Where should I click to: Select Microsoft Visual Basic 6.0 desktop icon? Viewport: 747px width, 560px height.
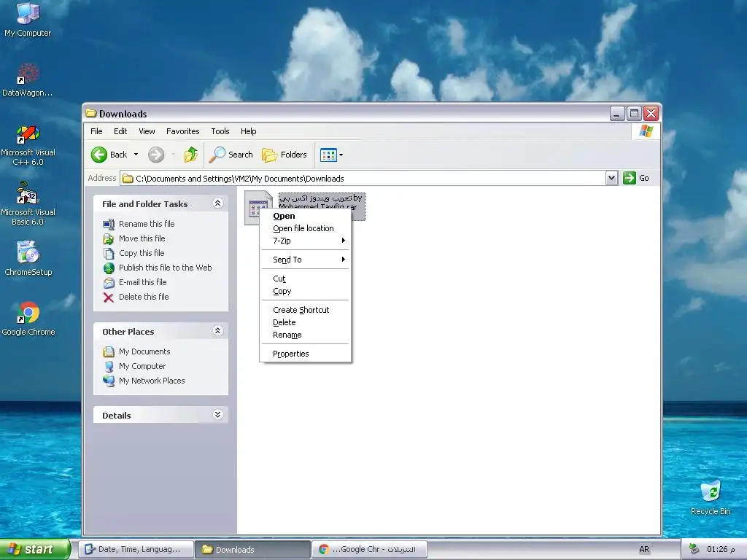[x=28, y=205]
